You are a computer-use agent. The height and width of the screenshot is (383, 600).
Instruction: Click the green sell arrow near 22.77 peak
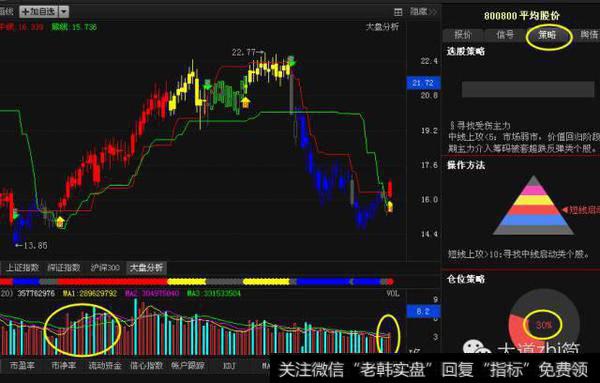[x=291, y=61]
